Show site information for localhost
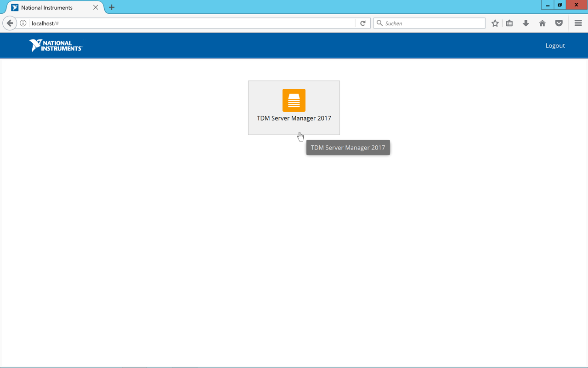This screenshot has width=588, height=368. (23, 23)
